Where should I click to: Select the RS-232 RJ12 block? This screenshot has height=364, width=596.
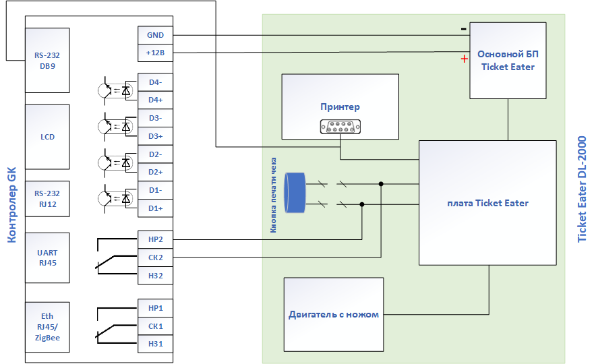47,199
